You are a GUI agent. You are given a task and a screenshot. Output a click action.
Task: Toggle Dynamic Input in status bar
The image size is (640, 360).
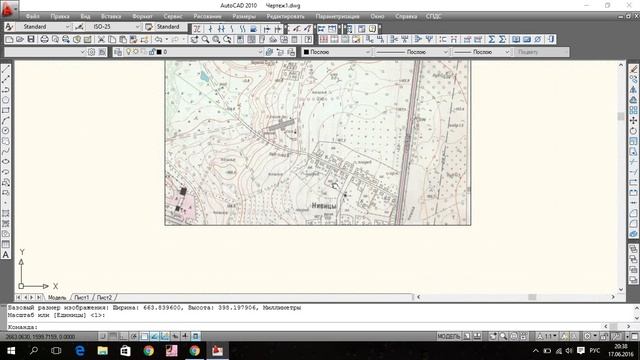tap(175, 336)
